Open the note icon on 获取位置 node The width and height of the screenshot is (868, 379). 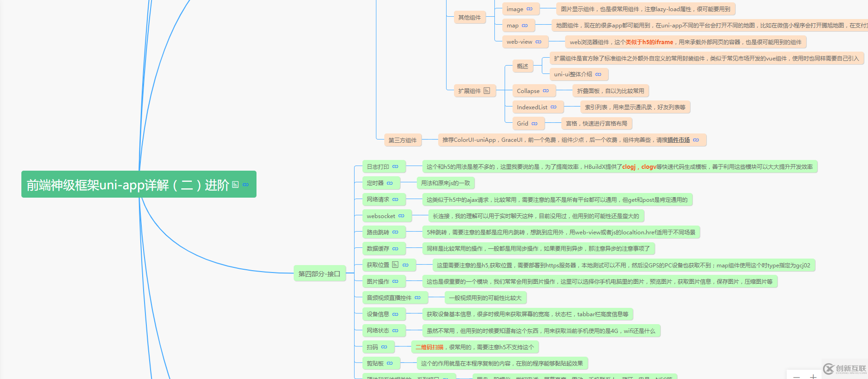395,265
